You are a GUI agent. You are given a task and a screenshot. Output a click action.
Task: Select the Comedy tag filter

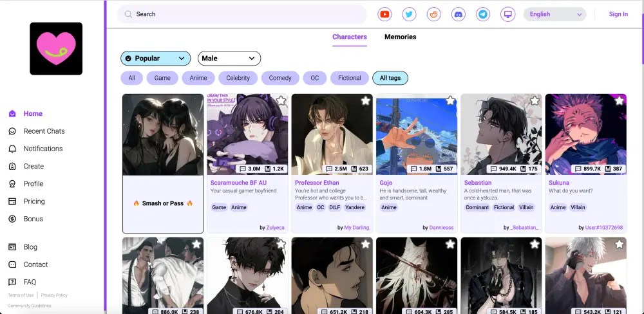coord(280,78)
